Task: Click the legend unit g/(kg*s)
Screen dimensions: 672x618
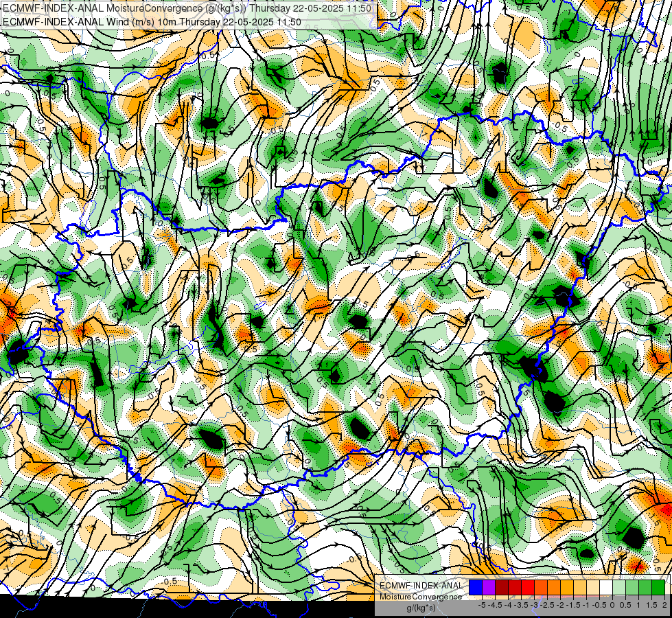Action: click(x=421, y=608)
